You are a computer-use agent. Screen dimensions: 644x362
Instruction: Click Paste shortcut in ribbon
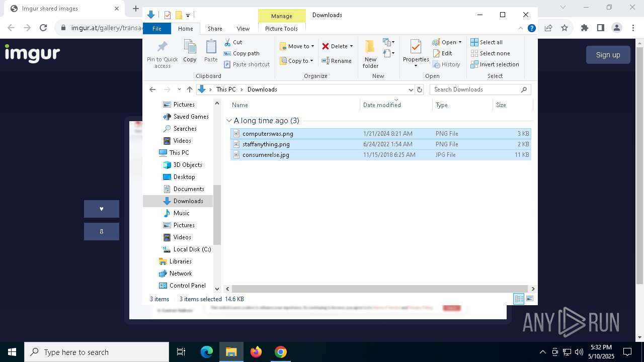[247, 64]
